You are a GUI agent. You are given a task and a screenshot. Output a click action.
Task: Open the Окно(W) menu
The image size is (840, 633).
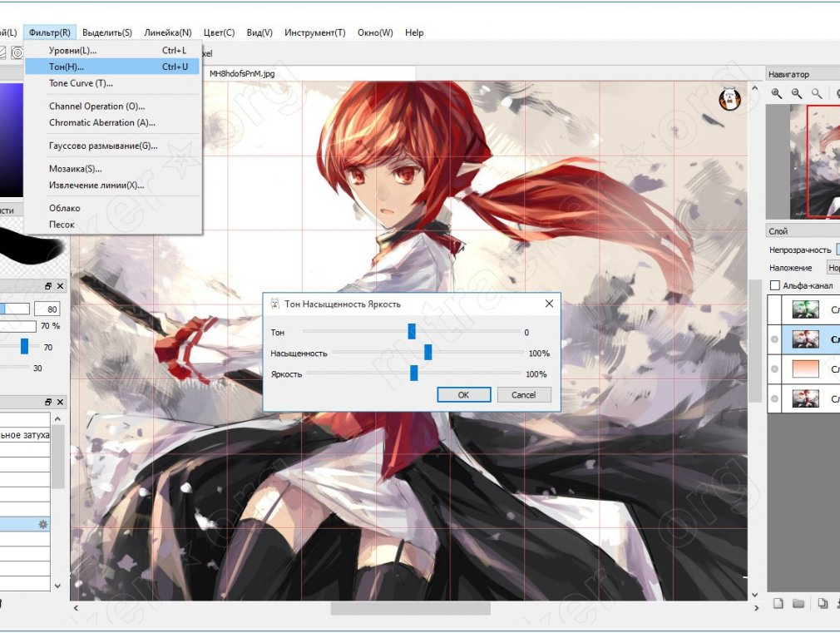point(375,32)
